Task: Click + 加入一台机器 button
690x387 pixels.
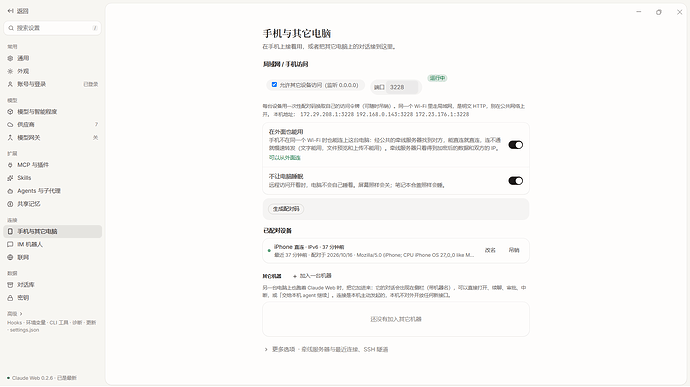Action: pos(312,276)
